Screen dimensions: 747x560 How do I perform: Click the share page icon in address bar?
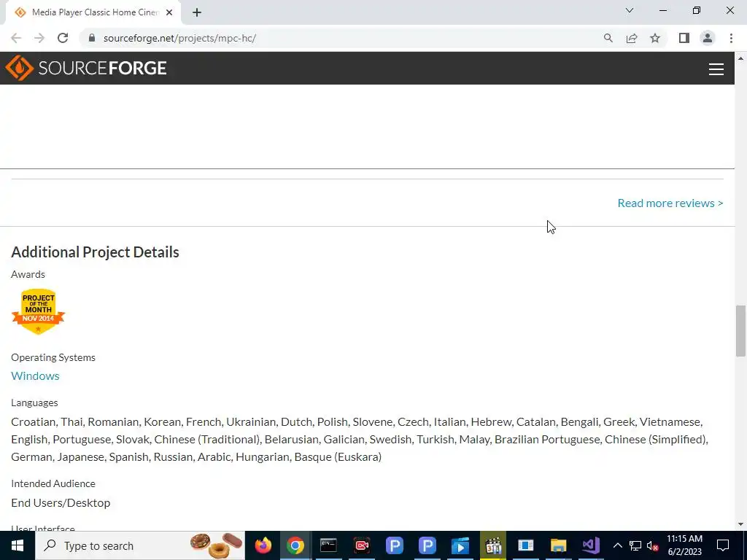click(x=632, y=38)
